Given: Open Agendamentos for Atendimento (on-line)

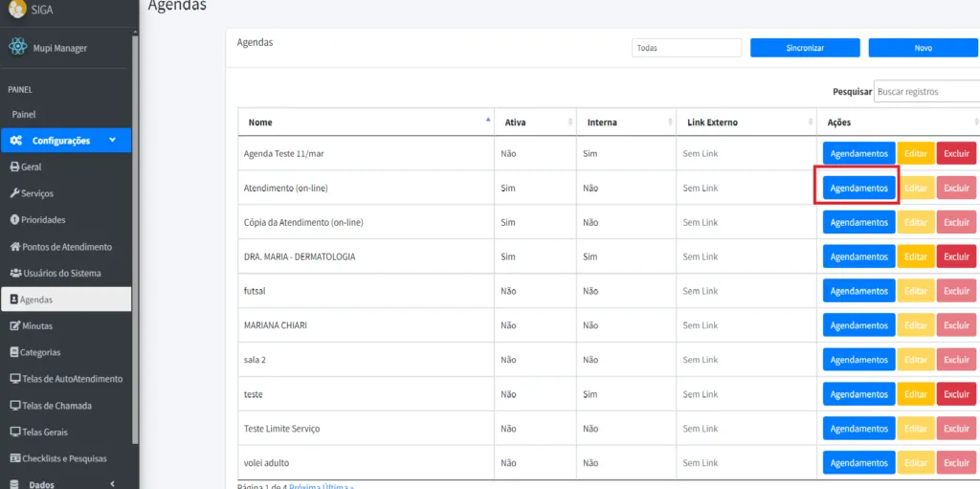Looking at the screenshot, I should click(858, 189).
